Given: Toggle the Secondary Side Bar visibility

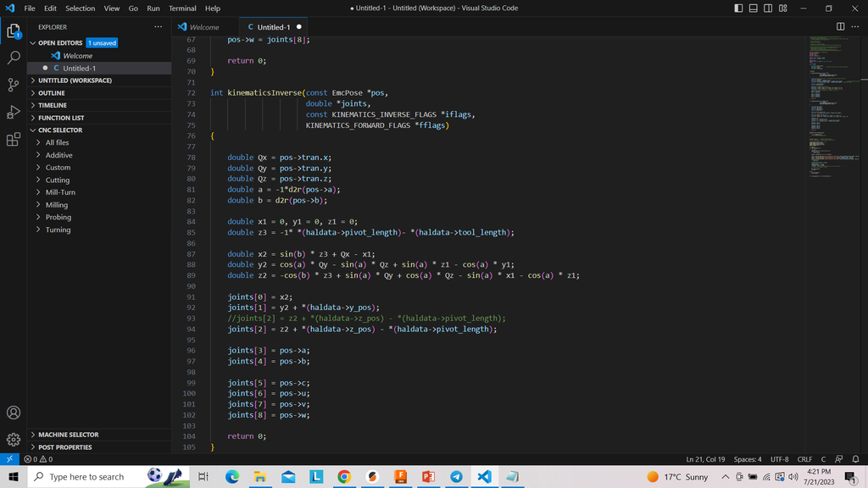Looking at the screenshot, I should [x=768, y=8].
